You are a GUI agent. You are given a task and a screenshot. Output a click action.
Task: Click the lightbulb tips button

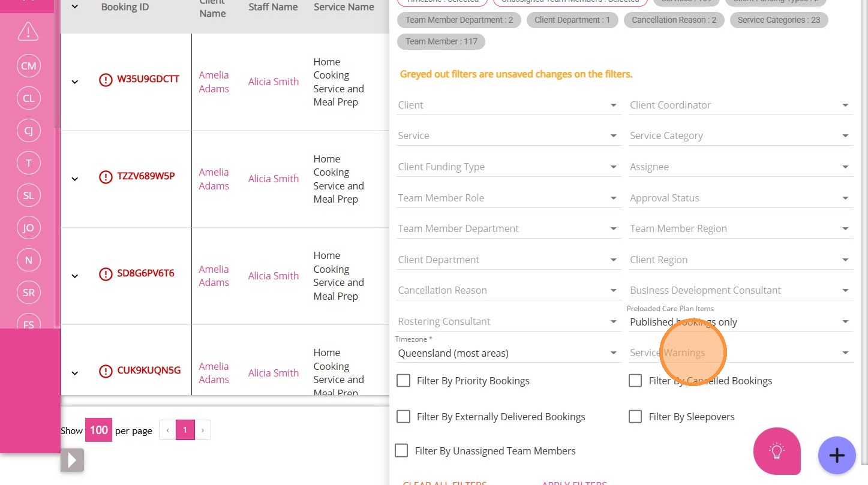coord(777,451)
